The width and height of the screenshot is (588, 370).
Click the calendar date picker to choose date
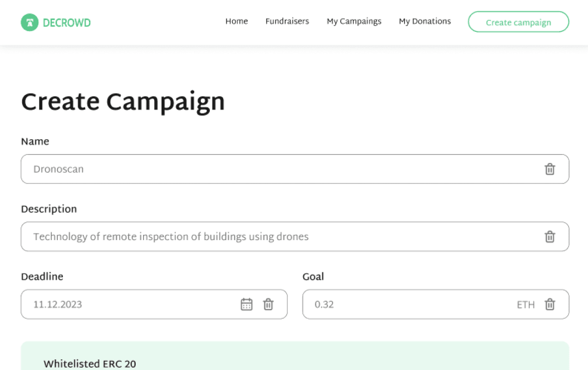tap(246, 304)
